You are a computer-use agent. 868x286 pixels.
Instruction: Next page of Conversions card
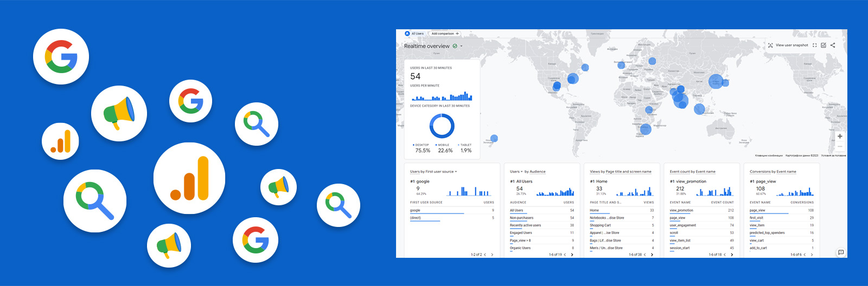tap(812, 255)
